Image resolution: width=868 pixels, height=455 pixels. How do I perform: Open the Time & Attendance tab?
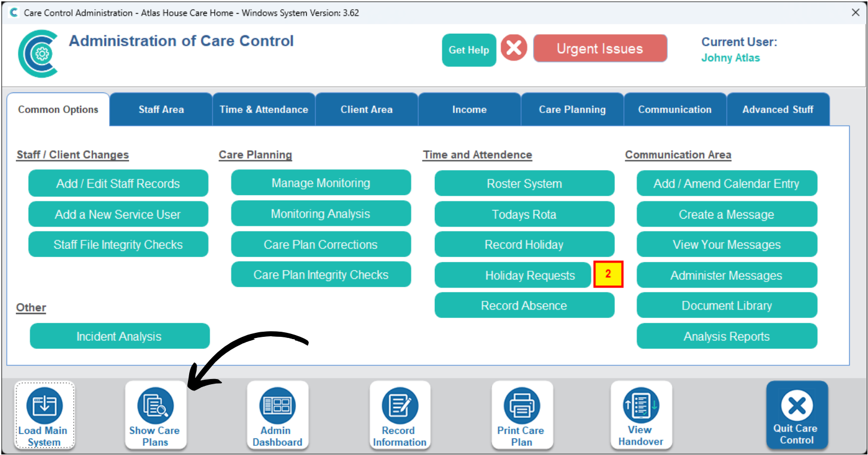coord(263,110)
